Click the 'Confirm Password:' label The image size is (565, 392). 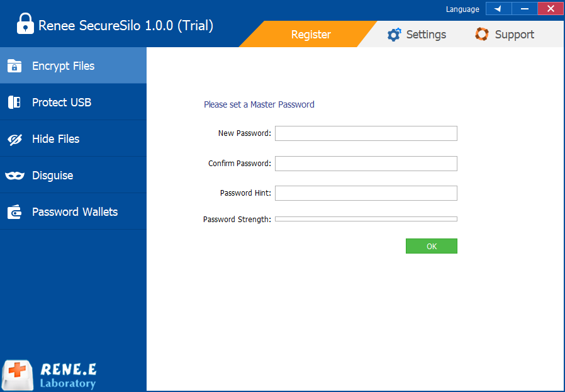coord(239,164)
